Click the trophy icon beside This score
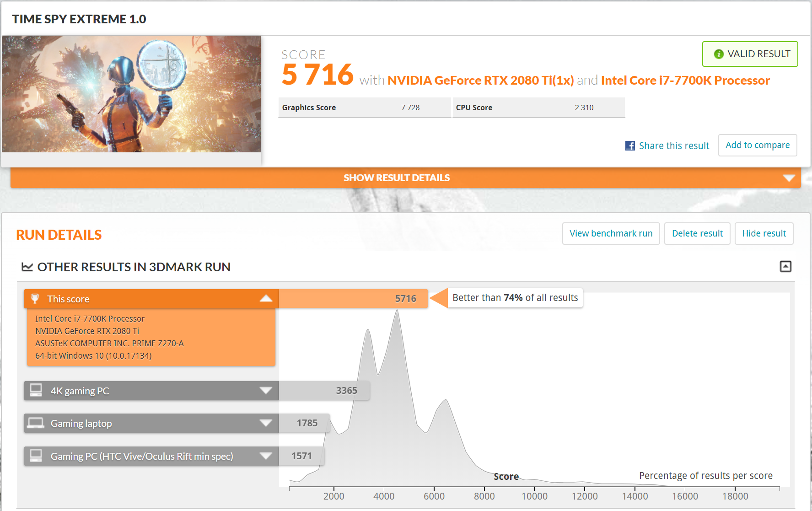812x511 pixels. pos(35,299)
